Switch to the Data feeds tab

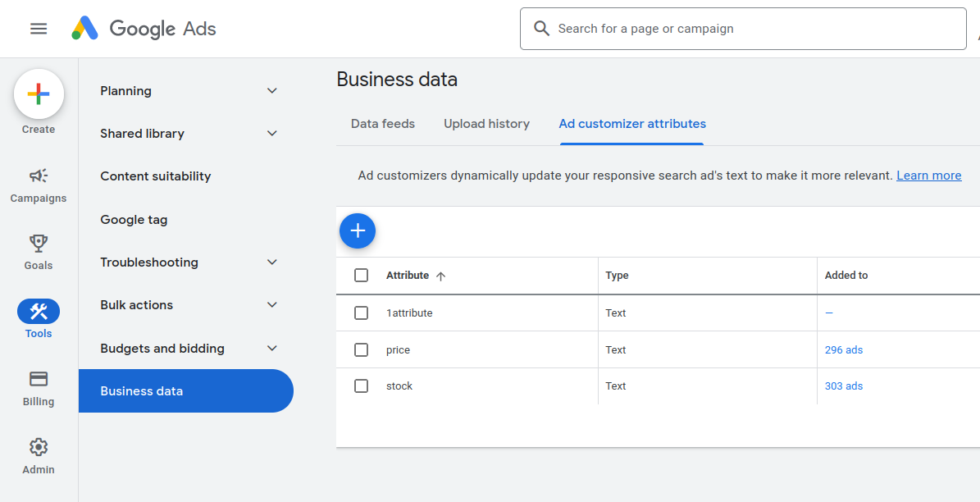tap(383, 124)
